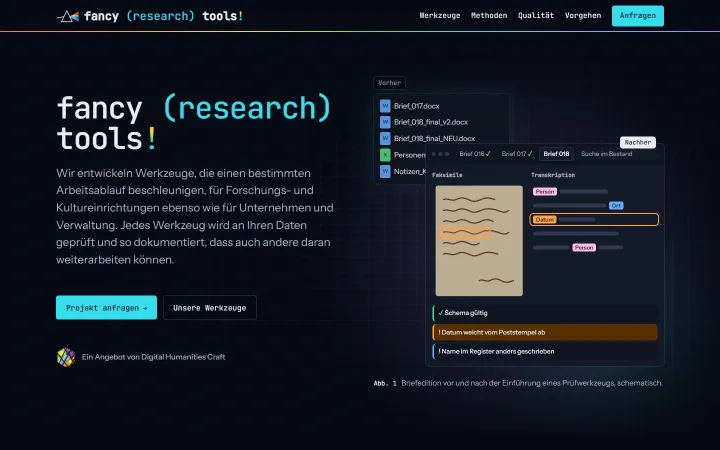Screen dimensions: 720x450
Task: Go to Methoden section
Action: pyautogui.click(x=489, y=16)
